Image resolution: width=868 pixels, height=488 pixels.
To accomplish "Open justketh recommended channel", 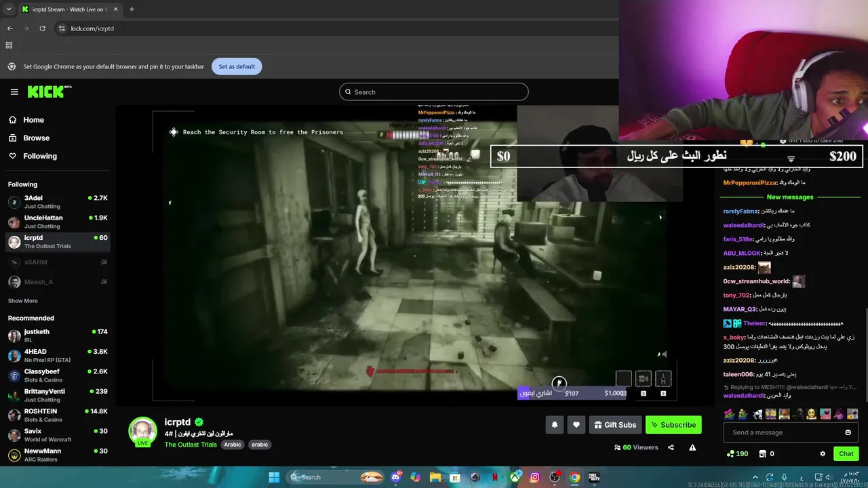I will [58, 335].
